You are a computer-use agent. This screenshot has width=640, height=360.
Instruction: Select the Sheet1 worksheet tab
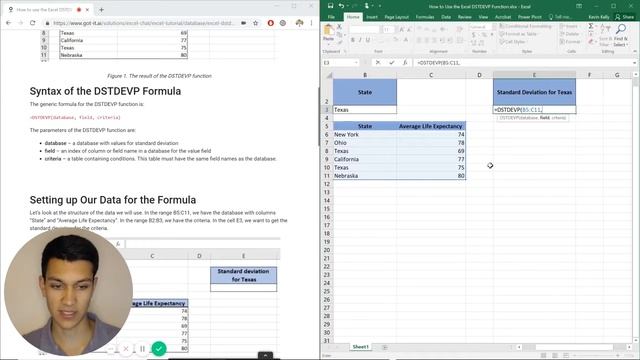360,347
